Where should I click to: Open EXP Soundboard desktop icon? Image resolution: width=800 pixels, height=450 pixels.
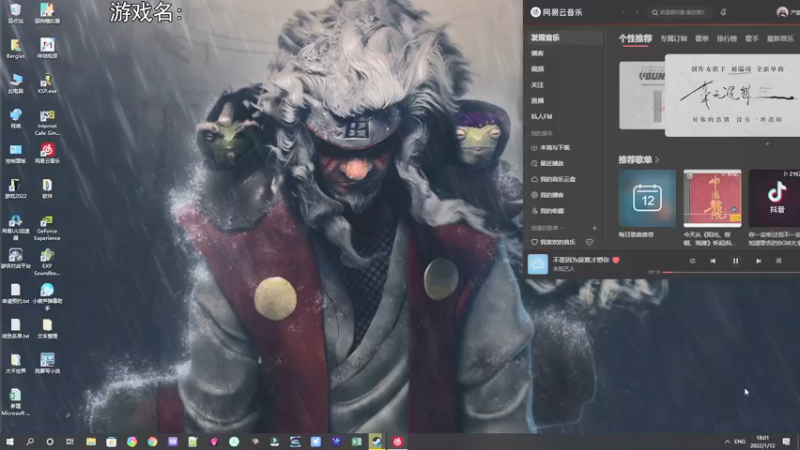[x=47, y=262]
